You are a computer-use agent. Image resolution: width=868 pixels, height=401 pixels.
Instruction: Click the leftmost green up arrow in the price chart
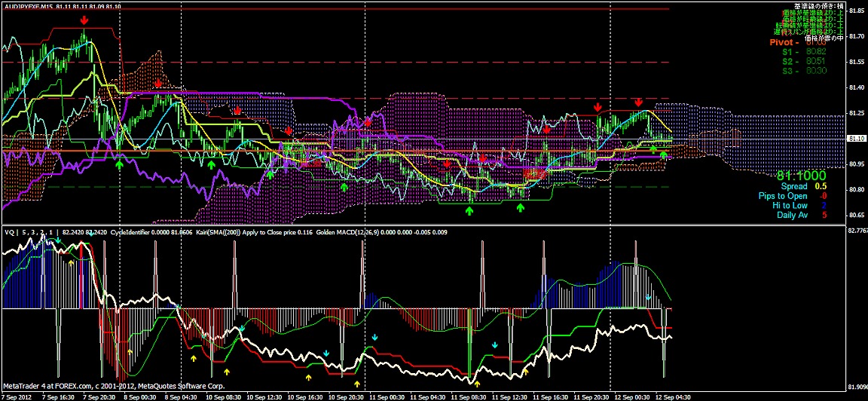click(119, 162)
